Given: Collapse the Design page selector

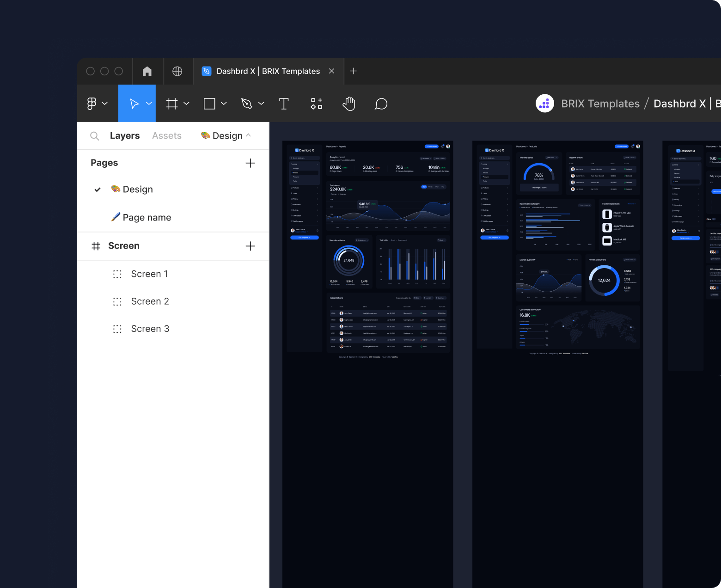Looking at the screenshot, I should tap(249, 135).
